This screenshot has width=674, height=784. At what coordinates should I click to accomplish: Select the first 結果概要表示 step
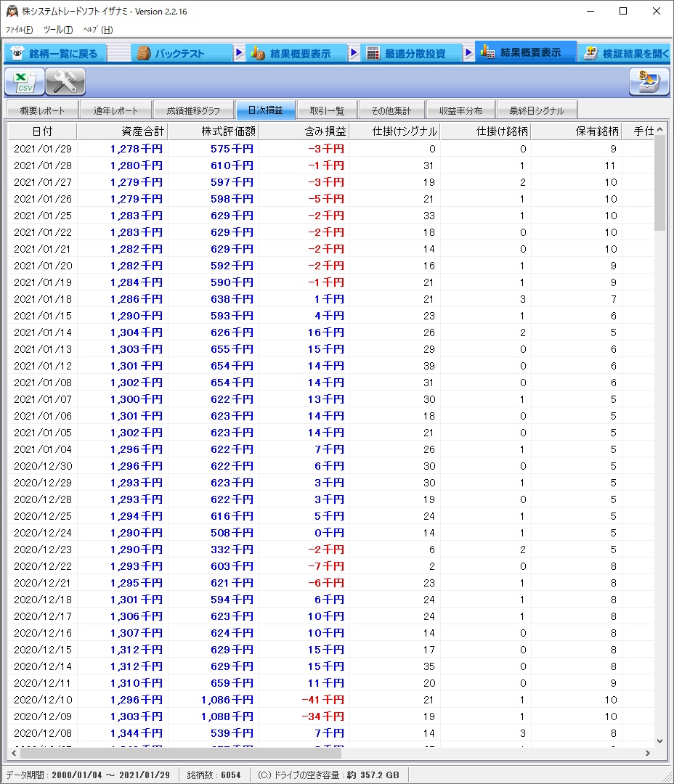298,54
